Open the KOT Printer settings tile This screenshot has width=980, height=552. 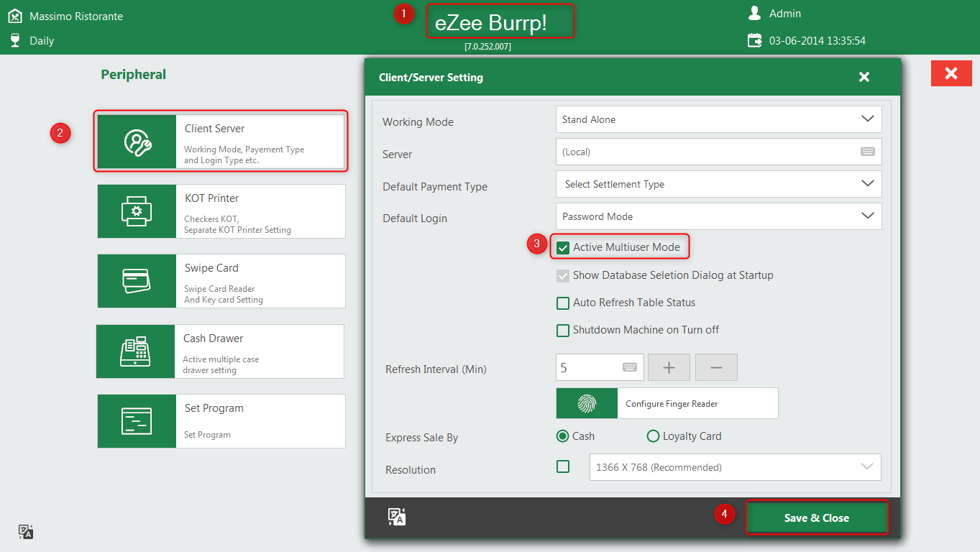click(x=221, y=211)
